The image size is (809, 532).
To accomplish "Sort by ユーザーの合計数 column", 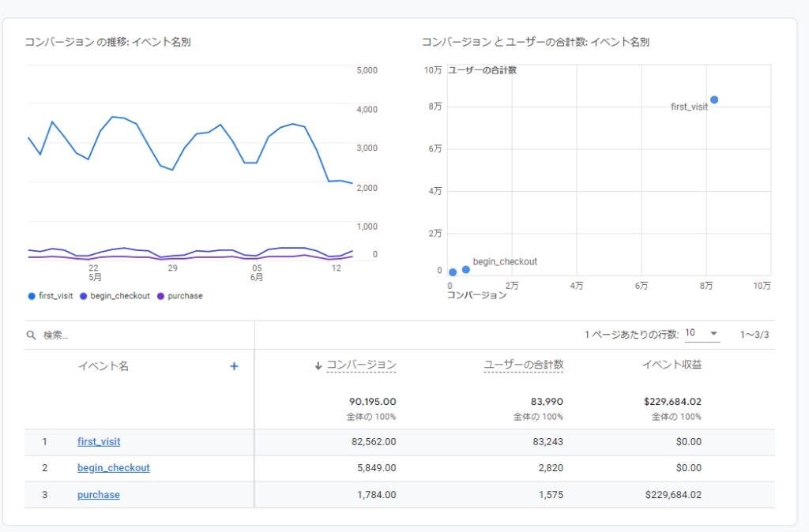I will pos(523,365).
